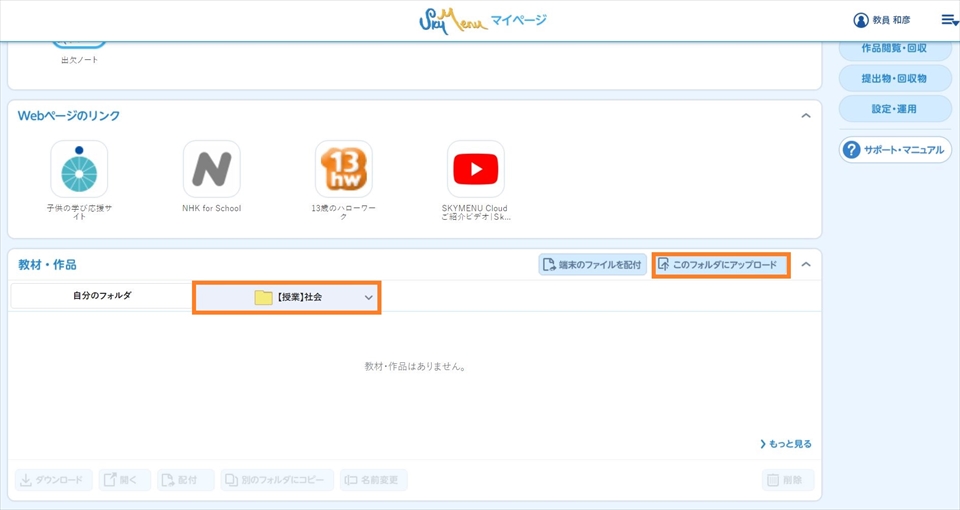This screenshot has width=960, height=510.
Task: Open 提出物・回収物 in side menu
Action: click(894, 78)
